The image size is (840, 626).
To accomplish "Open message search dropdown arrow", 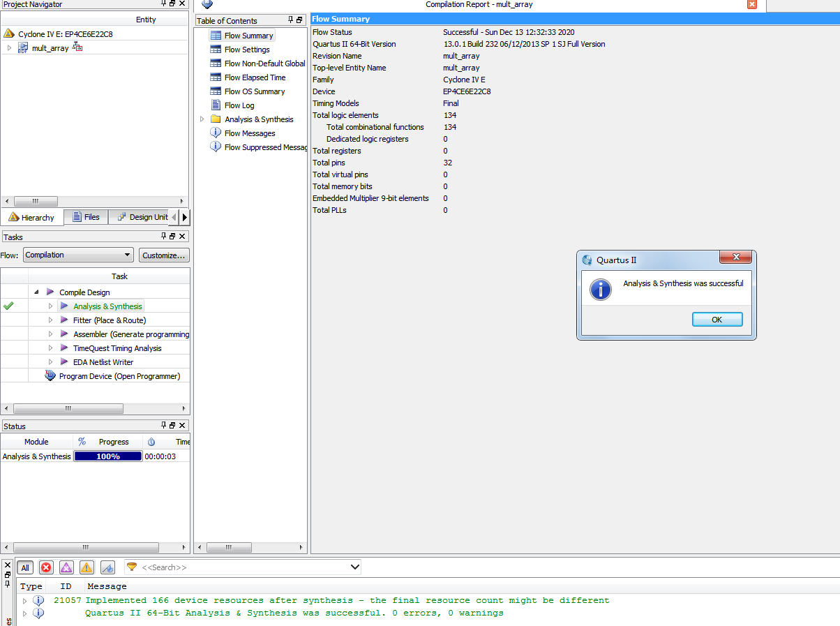I will point(354,567).
